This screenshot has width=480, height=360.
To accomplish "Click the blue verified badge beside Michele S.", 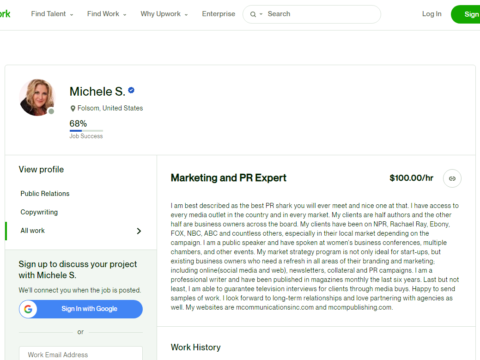I will [131, 90].
